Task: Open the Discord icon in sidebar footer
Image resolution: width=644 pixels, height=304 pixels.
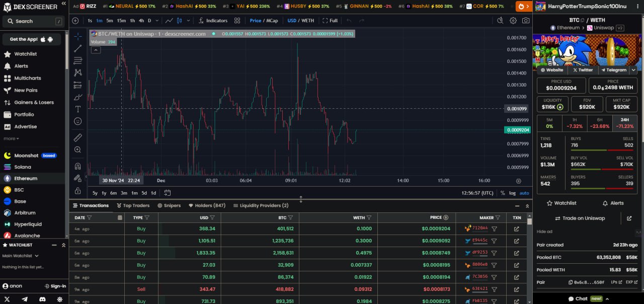Action: tap(42, 299)
